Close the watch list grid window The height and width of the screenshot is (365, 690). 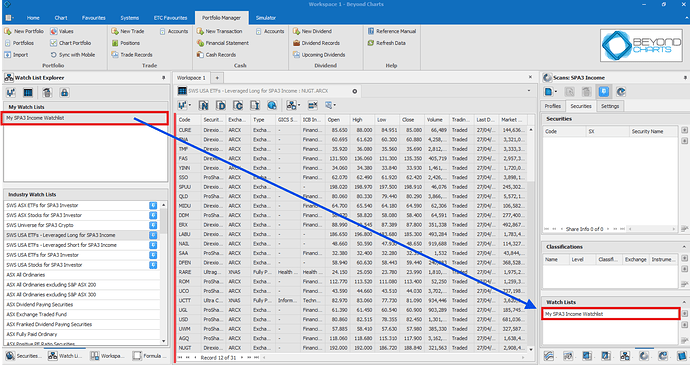click(355, 91)
